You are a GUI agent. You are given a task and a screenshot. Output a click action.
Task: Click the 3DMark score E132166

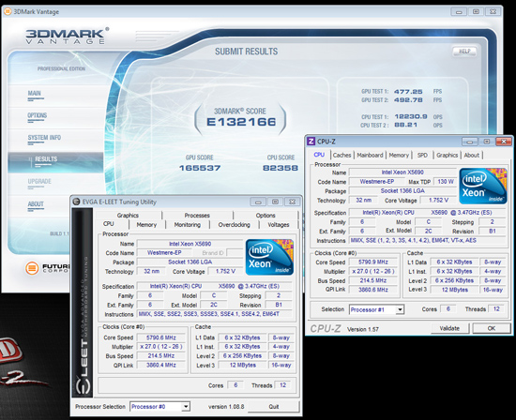tap(241, 122)
